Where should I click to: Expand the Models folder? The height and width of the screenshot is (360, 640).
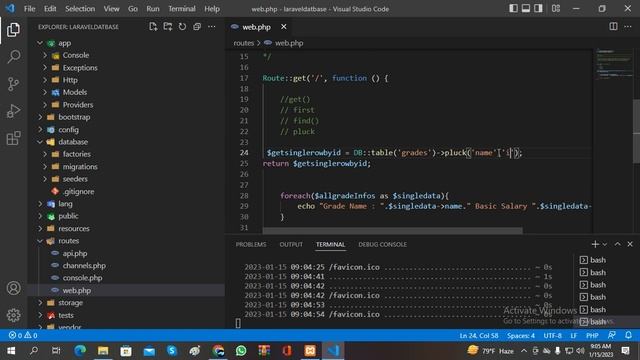point(45,92)
